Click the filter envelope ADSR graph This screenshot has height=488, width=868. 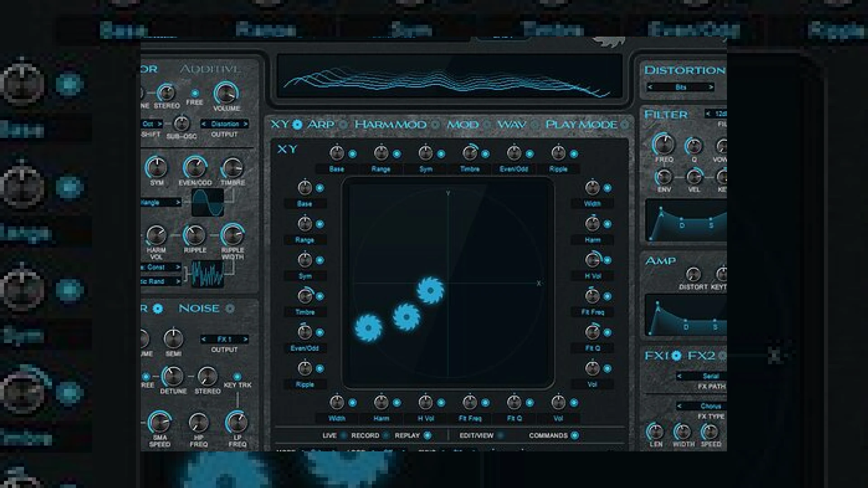click(686, 221)
